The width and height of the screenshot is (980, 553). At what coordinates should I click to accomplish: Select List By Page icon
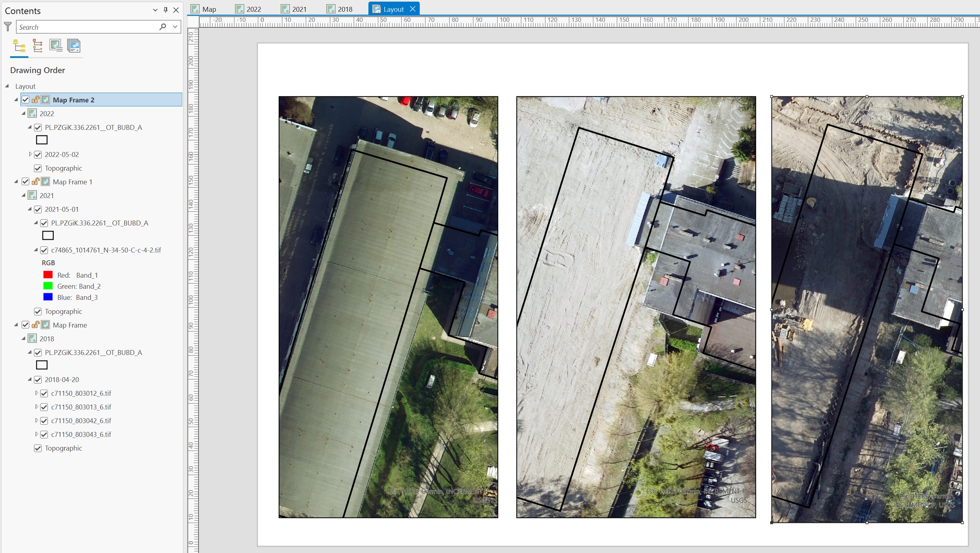74,46
